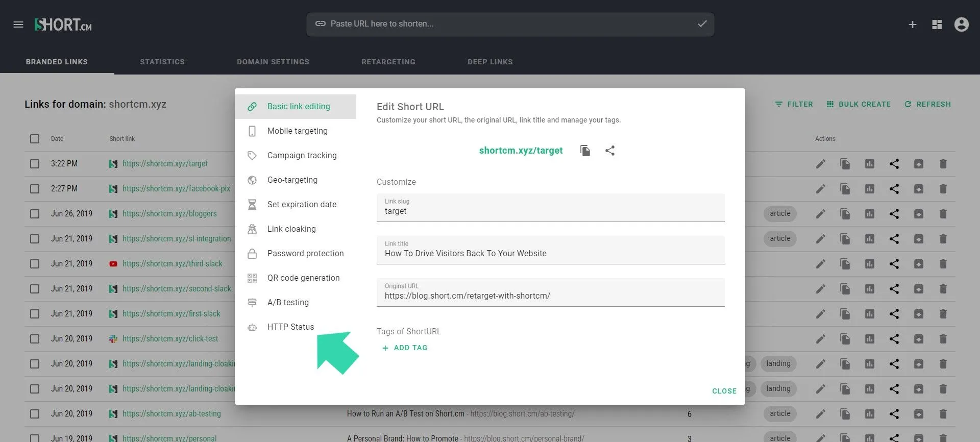Copy icon in the 3:22 PM row
This screenshot has width=980, height=442.
(845, 164)
